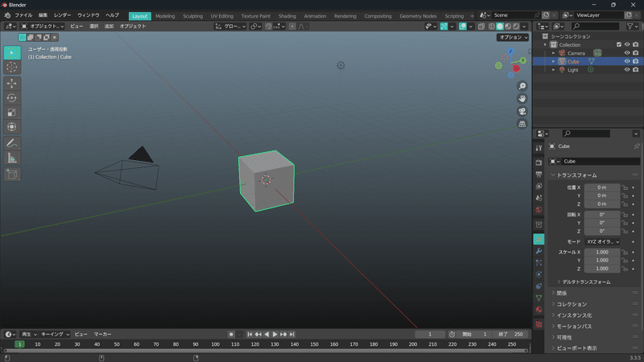The height and width of the screenshot is (362, 644).
Task: Toggle Collection visibility eye icon
Action: click(x=627, y=44)
